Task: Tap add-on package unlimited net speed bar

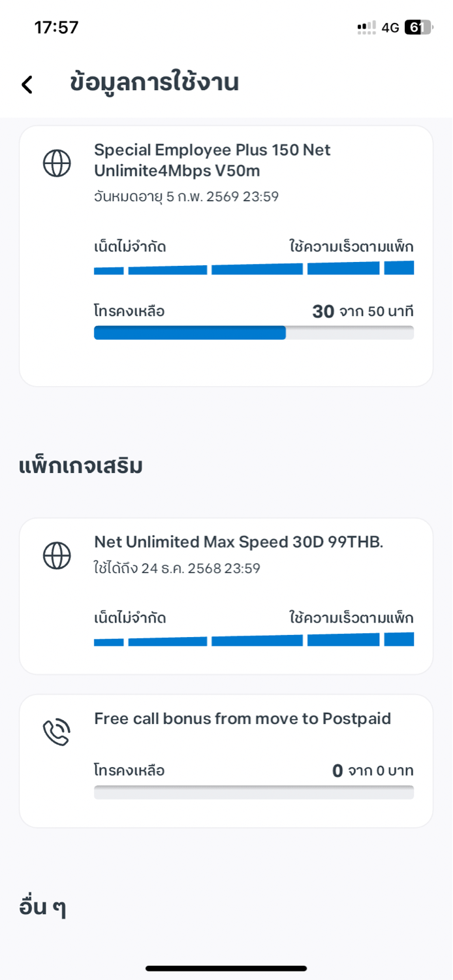Action: pyautogui.click(x=253, y=639)
